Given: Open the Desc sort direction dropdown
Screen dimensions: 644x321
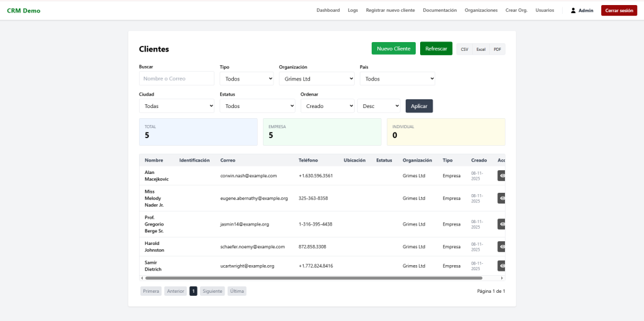Looking at the screenshot, I should click(379, 106).
